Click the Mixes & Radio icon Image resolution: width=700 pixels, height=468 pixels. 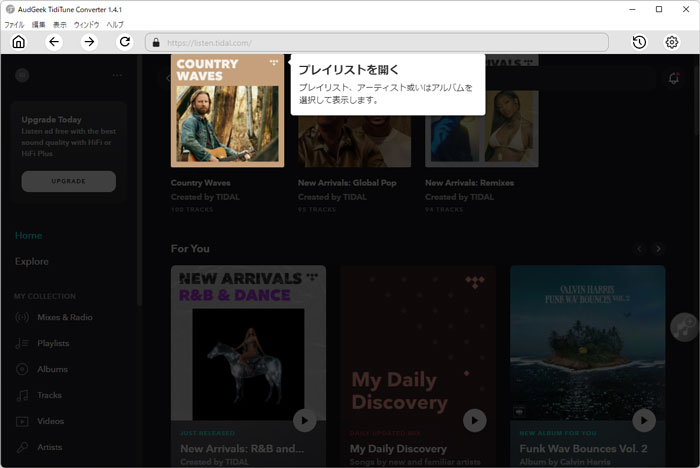22,318
